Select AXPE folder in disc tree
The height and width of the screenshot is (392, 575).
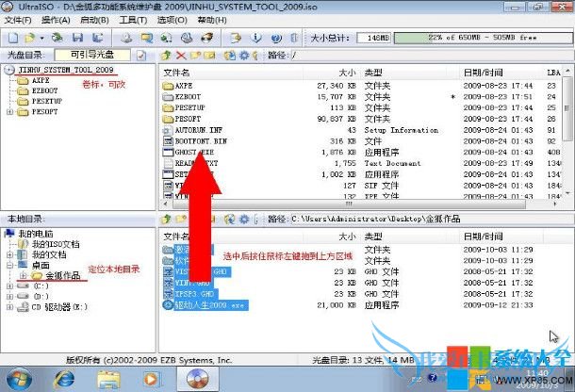[x=41, y=80]
